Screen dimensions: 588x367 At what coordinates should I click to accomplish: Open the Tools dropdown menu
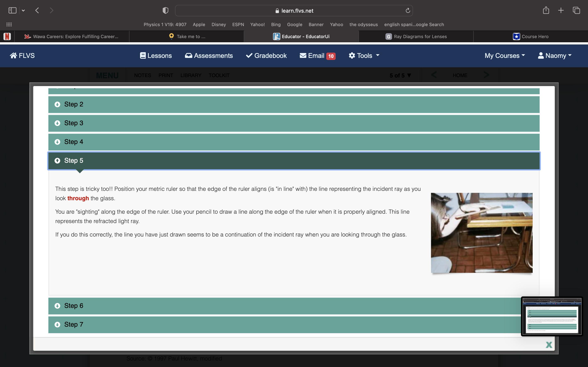(364, 56)
